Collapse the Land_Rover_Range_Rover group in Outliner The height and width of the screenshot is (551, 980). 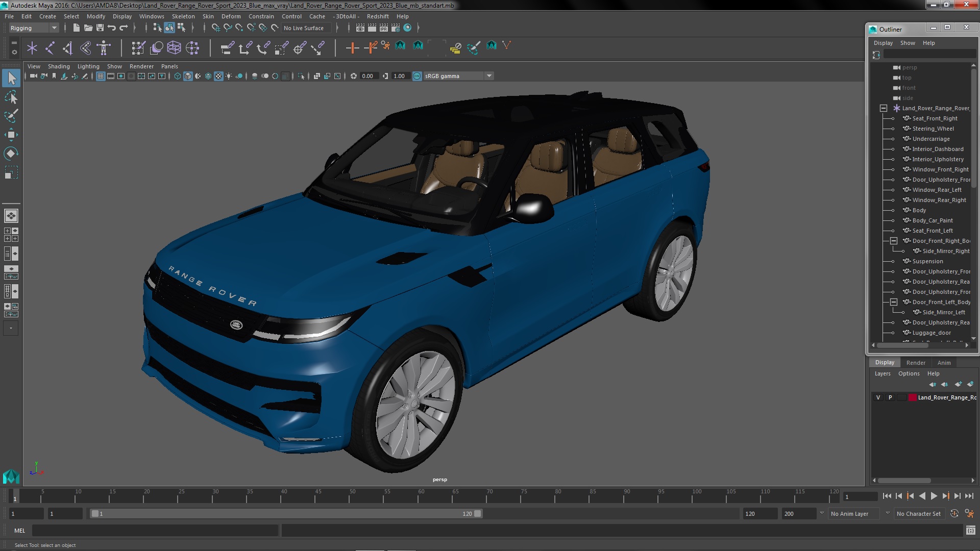point(883,108)
